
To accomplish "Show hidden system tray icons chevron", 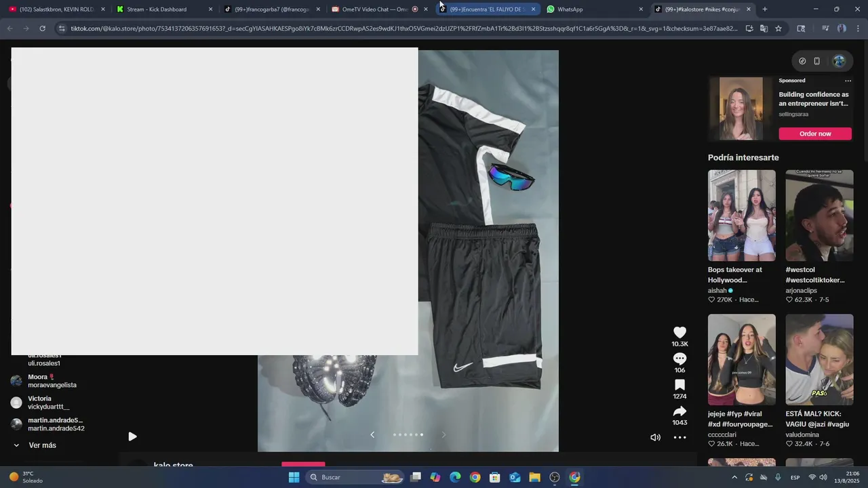I will pos(734,477).
